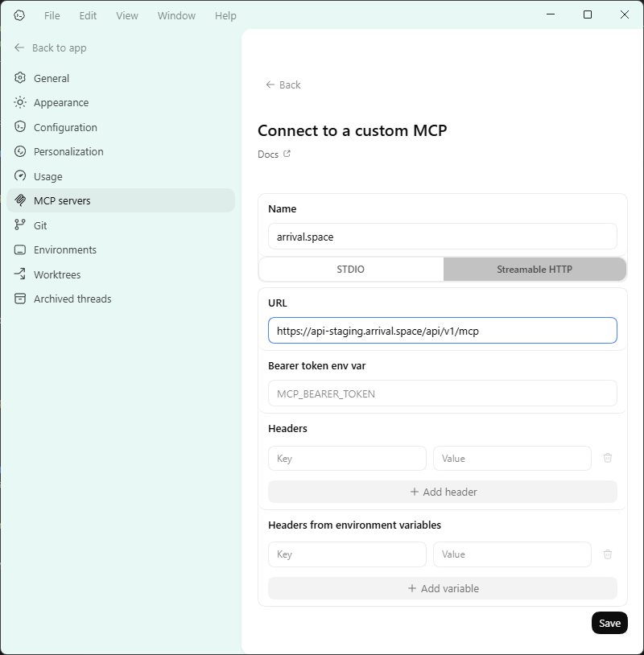Screen dimensions: 644x655
Task: Open the File menu
Action: (52, 15)
